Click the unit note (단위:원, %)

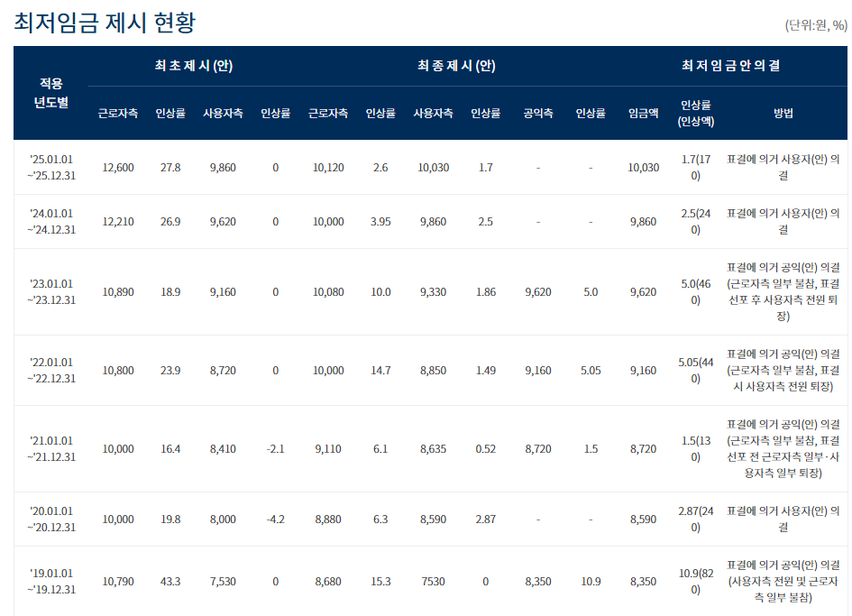tap(816, 25)
